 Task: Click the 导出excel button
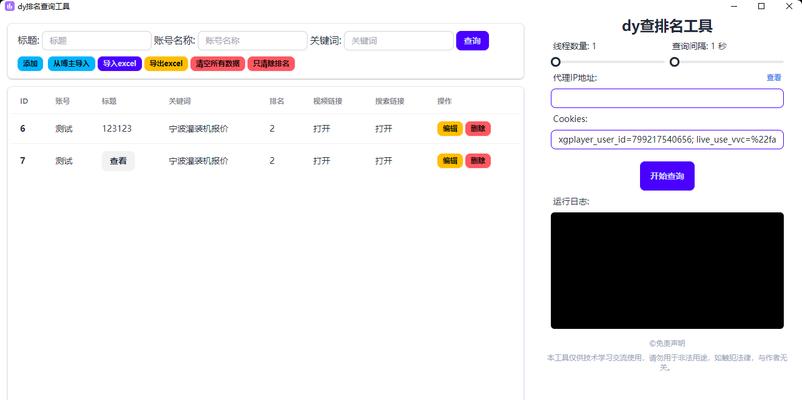[166, 64]
